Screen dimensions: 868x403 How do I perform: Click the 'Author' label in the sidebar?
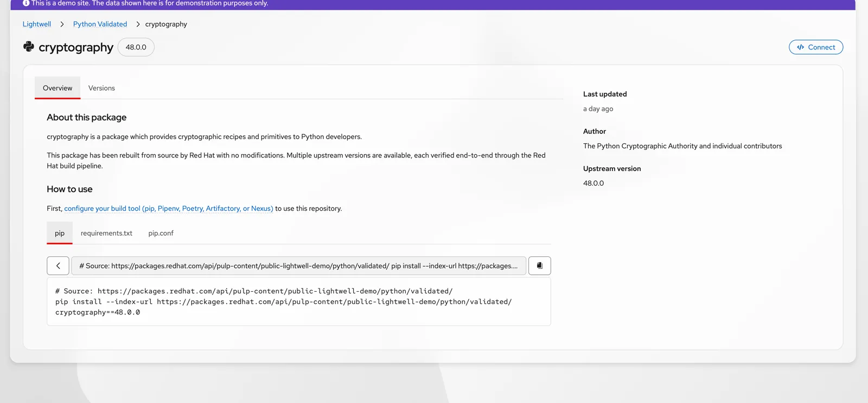click(x=595, y=131)
